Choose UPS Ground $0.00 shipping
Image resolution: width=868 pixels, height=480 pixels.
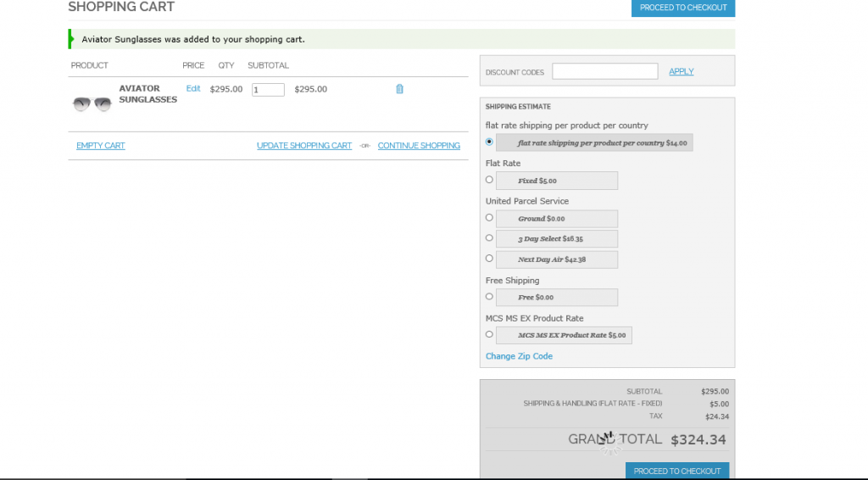(489, 218)
